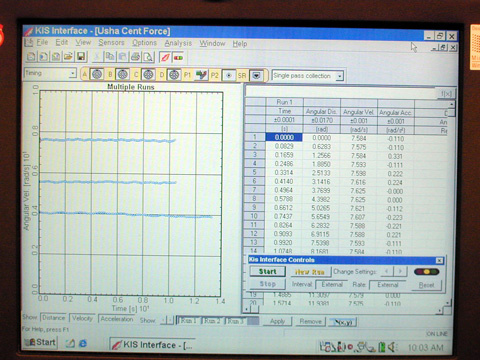Click the Copy toolbar icon

110,57
